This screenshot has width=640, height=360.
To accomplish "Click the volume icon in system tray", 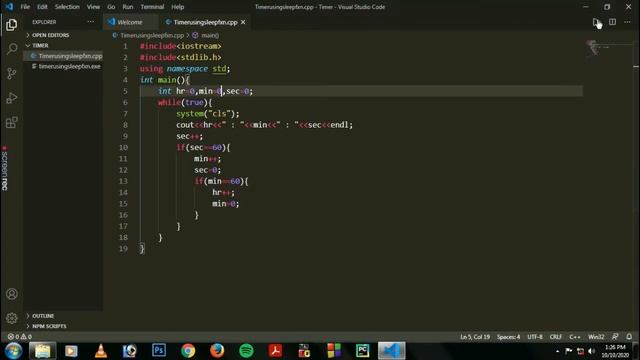I will pyautogui.click(x=592, y=351).
